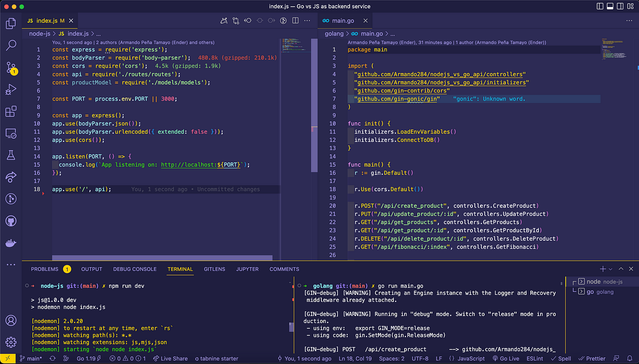Image resolution: width=639 pixels, height=364 pixels.
Task: Open launch profile dropdown next to new terminal
Action: 610,269
